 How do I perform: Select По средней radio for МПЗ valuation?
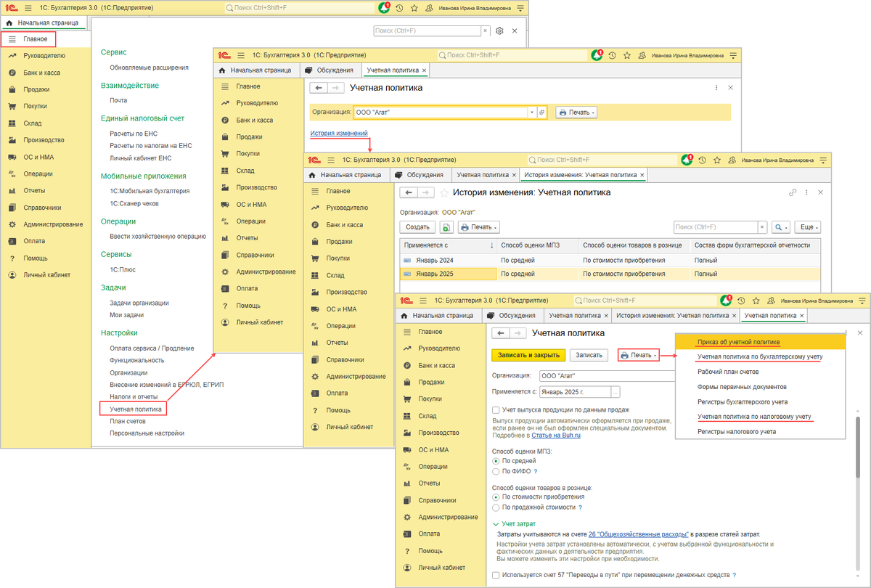[x=496, y=461]
